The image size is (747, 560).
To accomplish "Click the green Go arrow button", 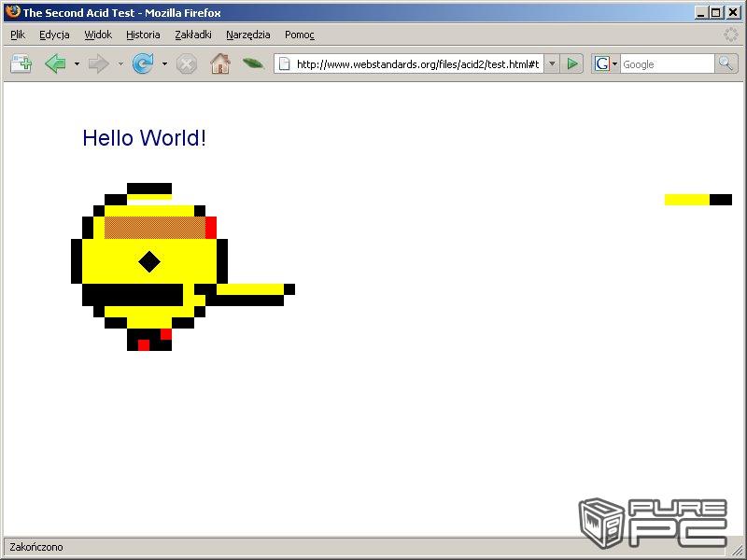I will (571, 63).
